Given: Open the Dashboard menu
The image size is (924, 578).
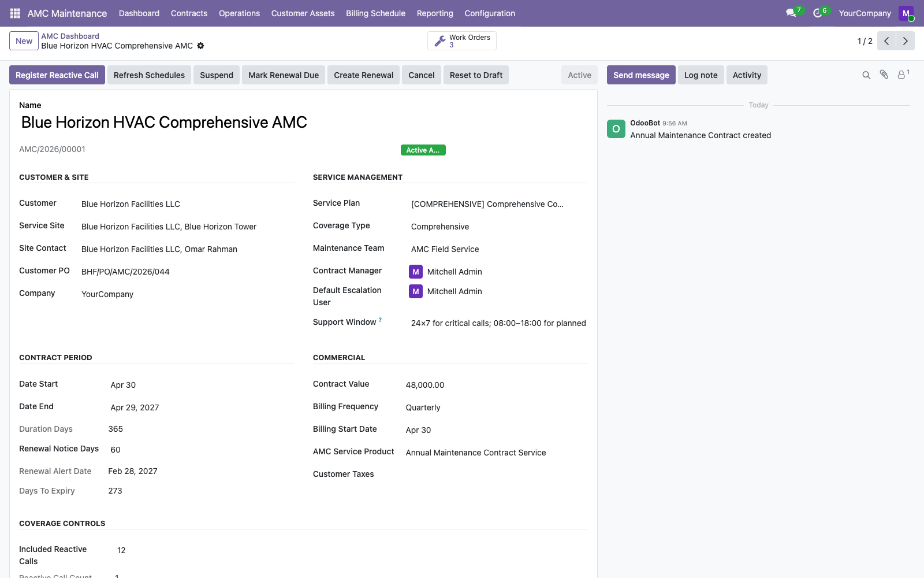Looking at the screenshot, I should click(x=139, y=13).
